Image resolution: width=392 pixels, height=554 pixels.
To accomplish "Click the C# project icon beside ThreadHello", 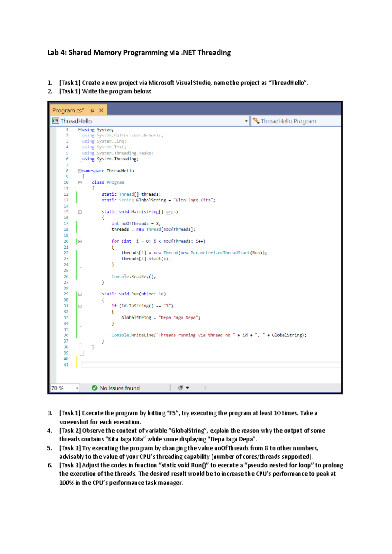I will pyautogui.click(x=56, y=121).
